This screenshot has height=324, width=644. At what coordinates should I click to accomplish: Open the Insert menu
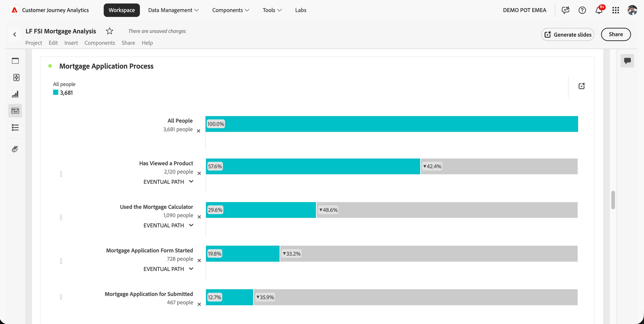point(71,43)
